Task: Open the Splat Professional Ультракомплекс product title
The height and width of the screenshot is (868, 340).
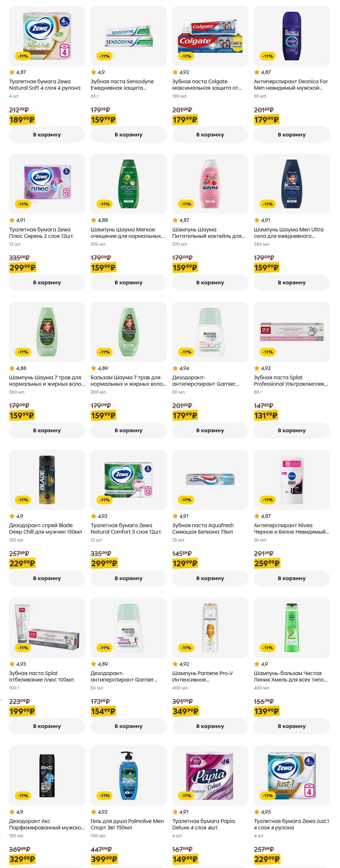Action: pyautogui.click(x=290, y=381)
